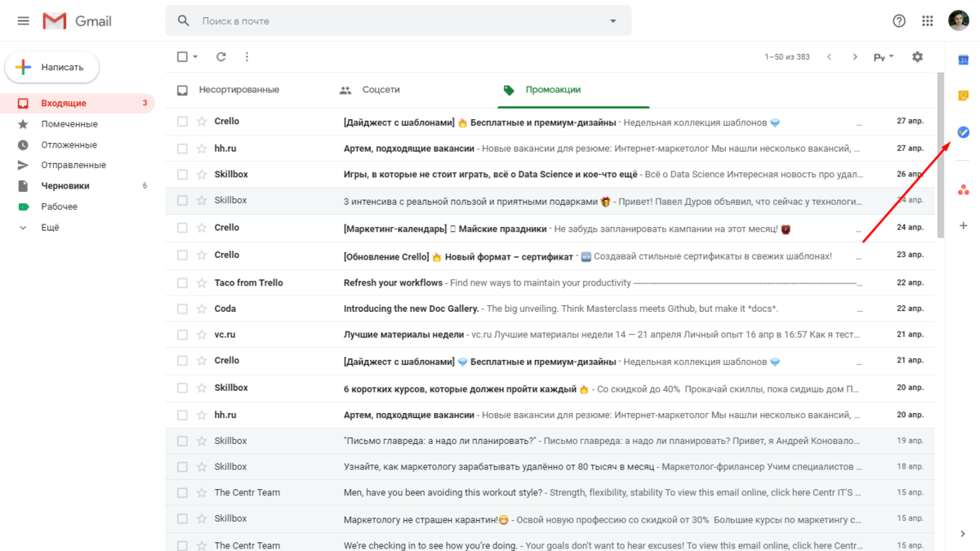980x551 pixels.
Task: Click the Gmail logo
Action: pyautogui.click(x=78, y=21)
